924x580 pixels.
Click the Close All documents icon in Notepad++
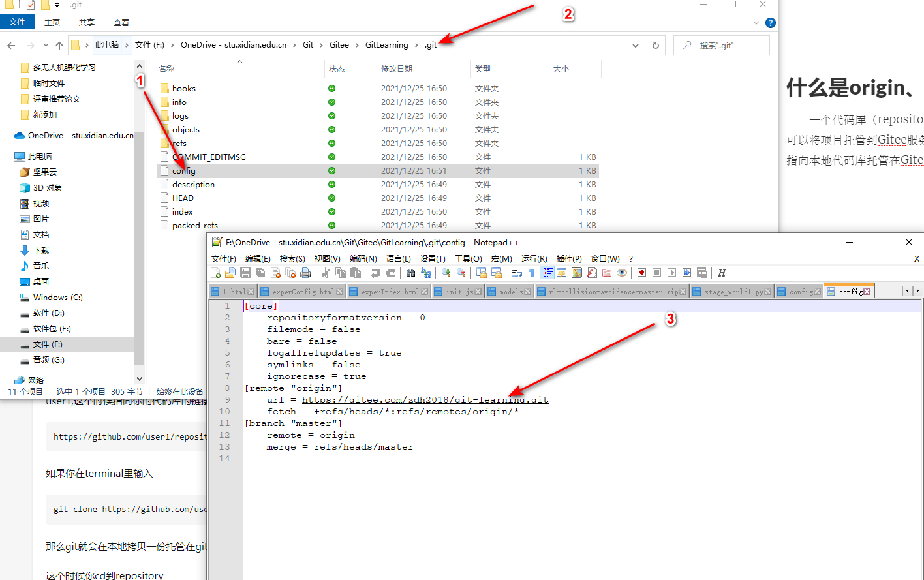tap(290, 273)
